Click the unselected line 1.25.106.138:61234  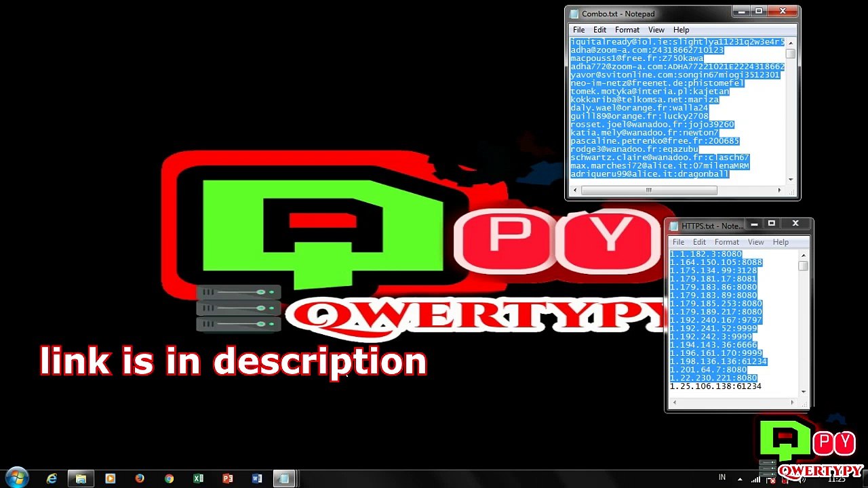(715, 386)
